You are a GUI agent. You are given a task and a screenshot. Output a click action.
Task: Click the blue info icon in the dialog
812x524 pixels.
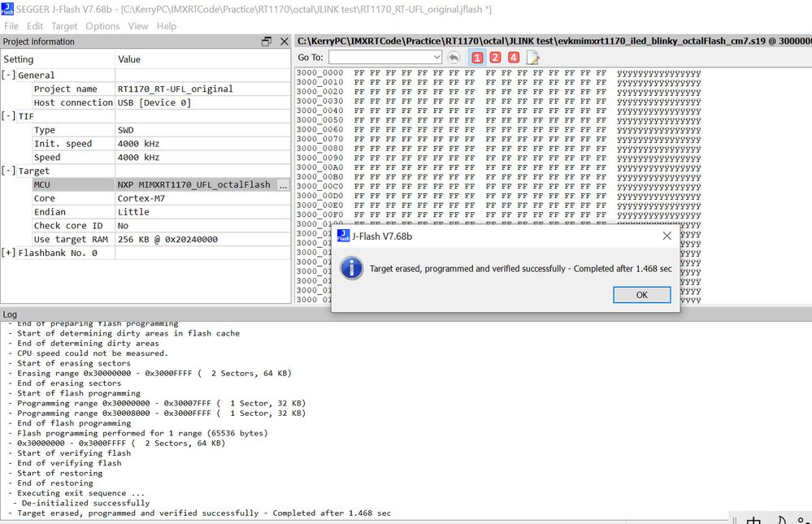point(352,268)
